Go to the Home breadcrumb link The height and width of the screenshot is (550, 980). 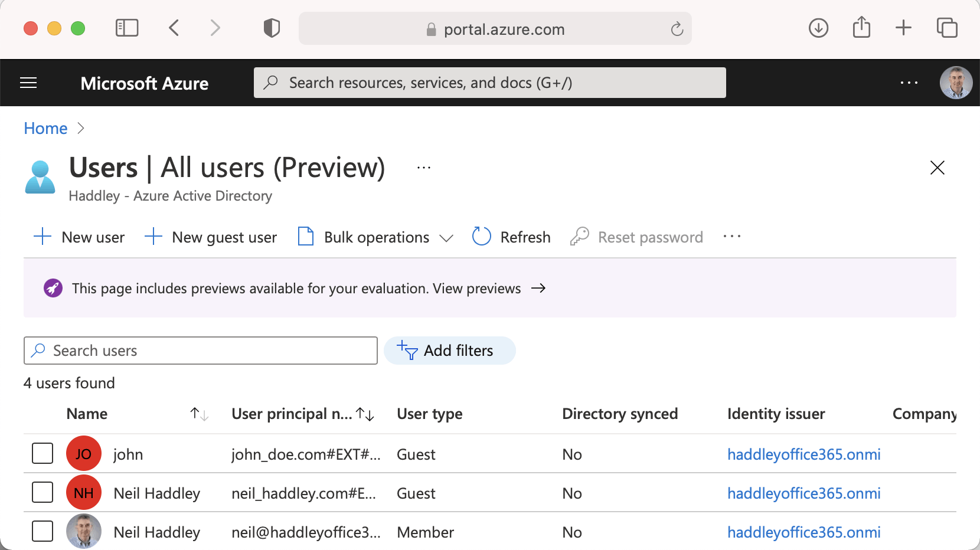click(x=45, y=128)
